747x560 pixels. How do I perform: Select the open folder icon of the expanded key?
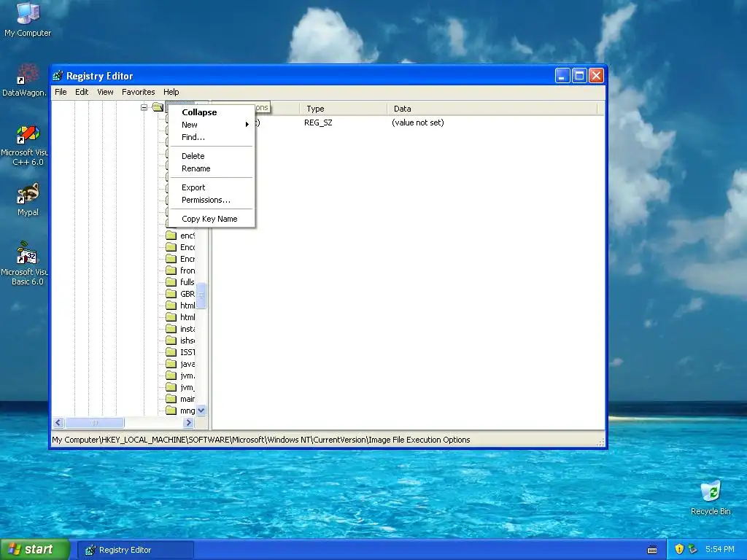(158, 107)
